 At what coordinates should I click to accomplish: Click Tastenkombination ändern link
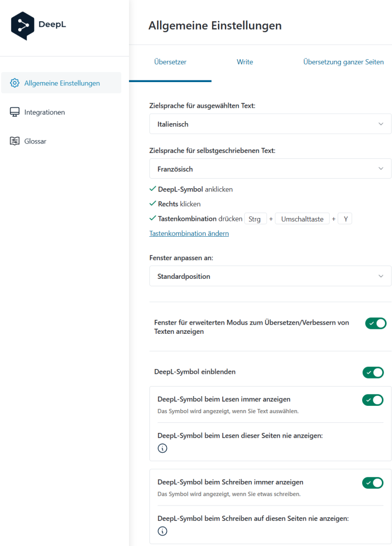[189, 234]
